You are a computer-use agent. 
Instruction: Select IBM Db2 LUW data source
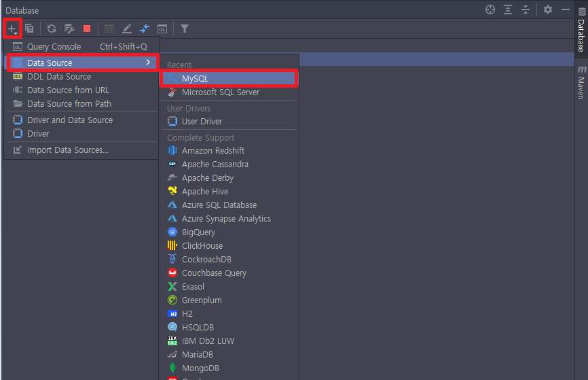229,341
